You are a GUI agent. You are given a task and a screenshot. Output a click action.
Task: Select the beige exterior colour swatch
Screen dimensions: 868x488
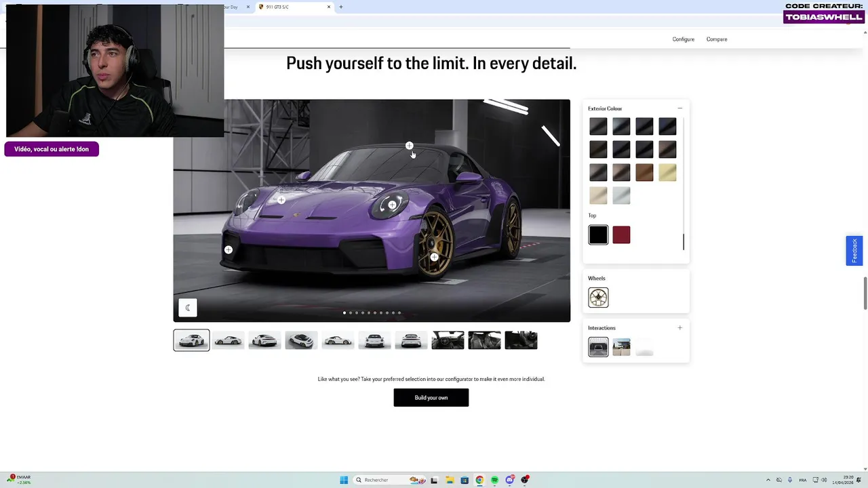click(598, 195)
